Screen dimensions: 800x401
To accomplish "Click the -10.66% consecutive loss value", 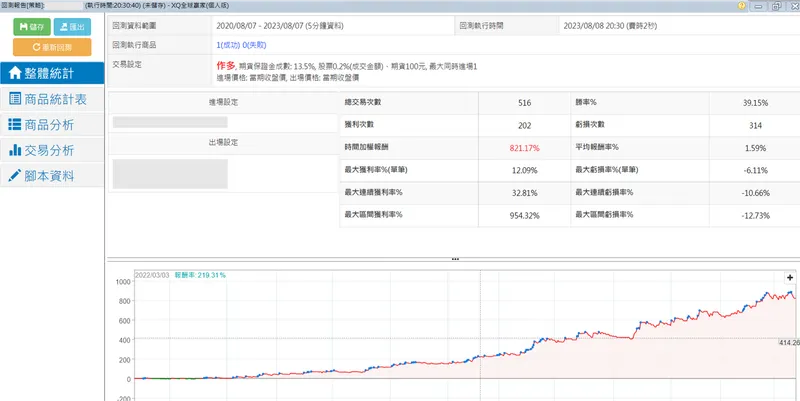I will click(x=756, y=193).
